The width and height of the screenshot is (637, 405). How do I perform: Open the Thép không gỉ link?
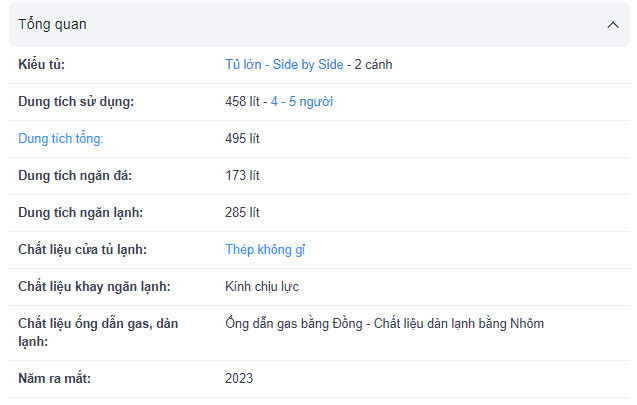[x=265, y=250]
